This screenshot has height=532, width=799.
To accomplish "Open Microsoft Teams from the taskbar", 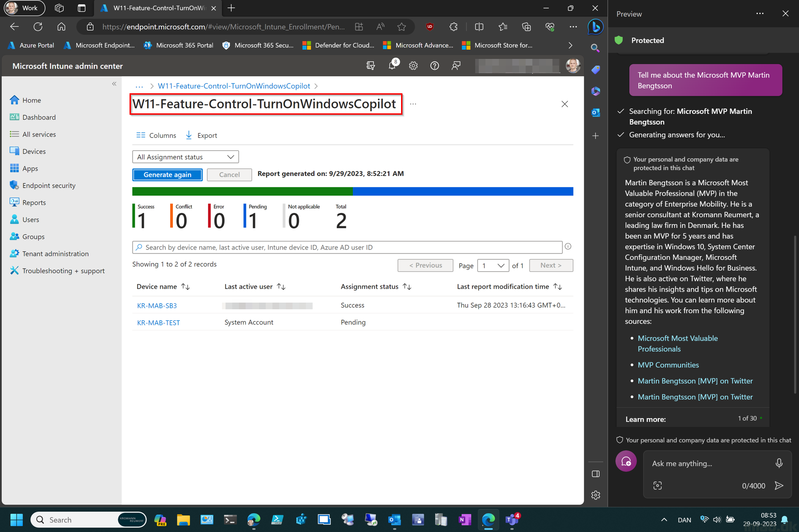I will coord(512,520).
